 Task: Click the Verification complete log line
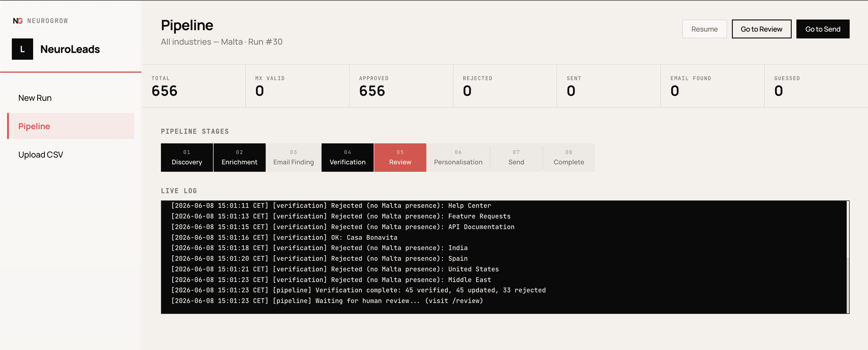click(x=358, y=290)
